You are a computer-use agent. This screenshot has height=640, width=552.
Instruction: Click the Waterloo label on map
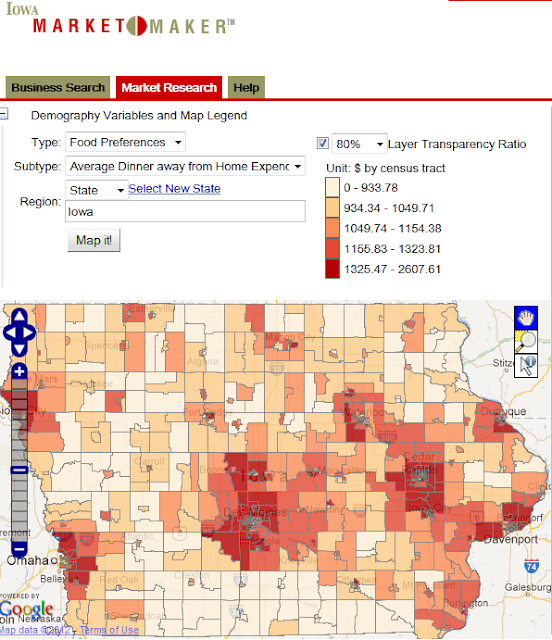pyautogui.click(x=364, y=412)
